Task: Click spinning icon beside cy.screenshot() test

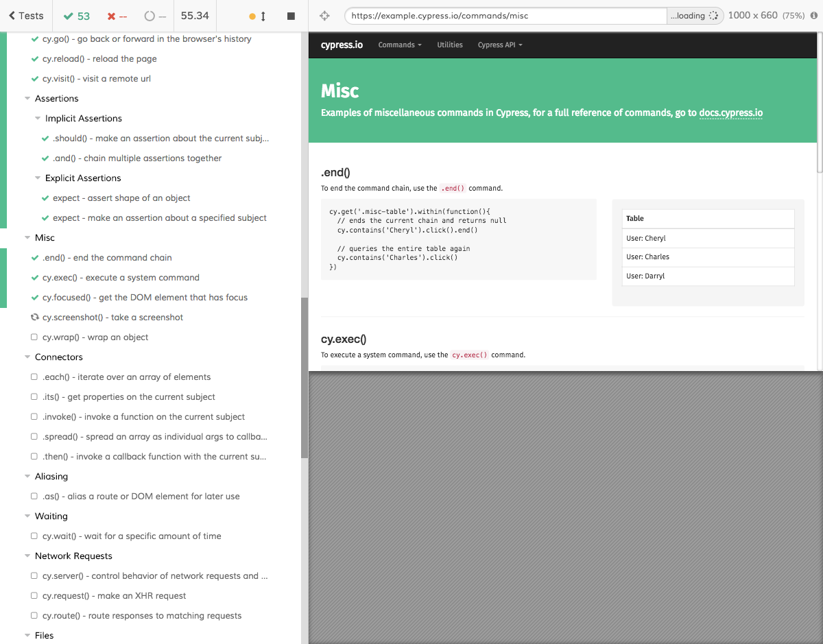Action: pyautogui.click(x=35, y=318)
